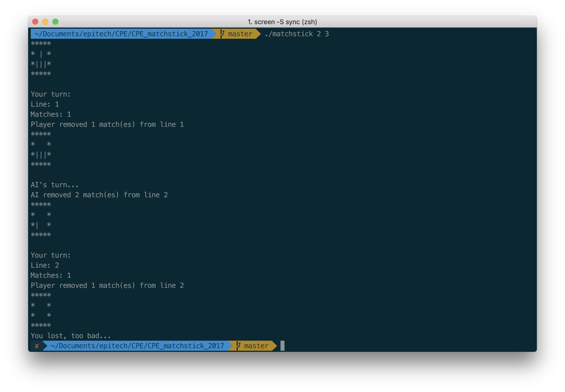
Task: Click the command "./matchstick 2 3"
Action: pos(297,34)
